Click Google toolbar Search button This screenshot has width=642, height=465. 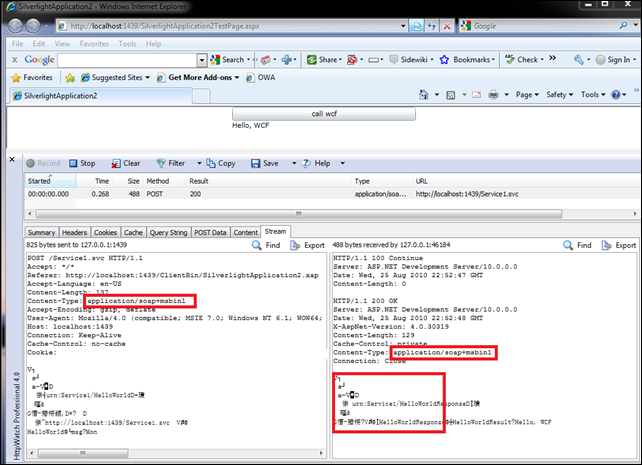click(x=230, y=60)
